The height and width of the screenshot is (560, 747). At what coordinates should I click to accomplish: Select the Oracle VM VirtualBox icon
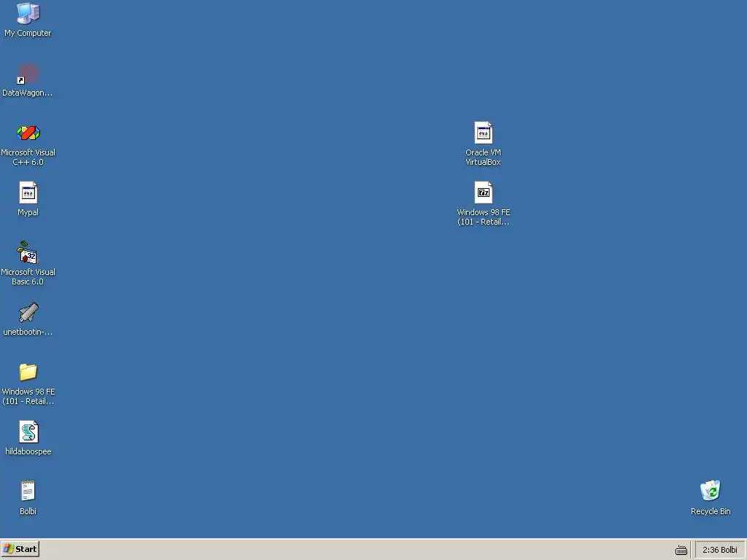point(483,133)
